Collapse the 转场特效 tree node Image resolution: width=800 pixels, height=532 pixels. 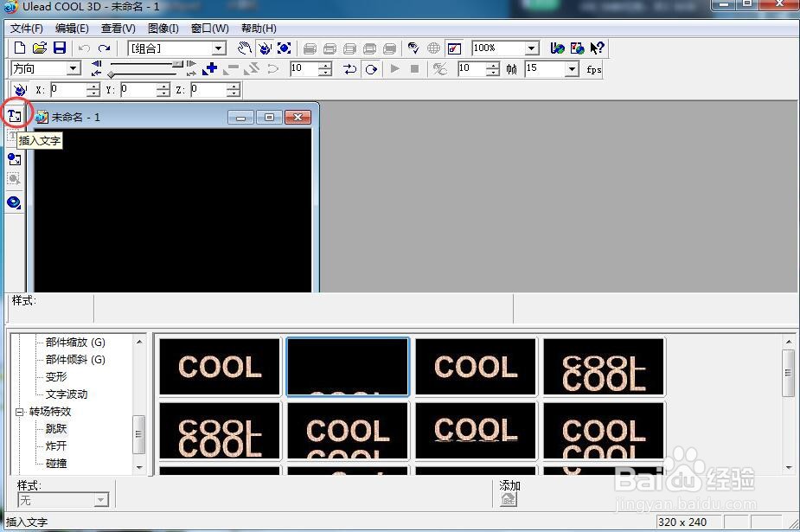pyautogui.click(x=19, y=412)
